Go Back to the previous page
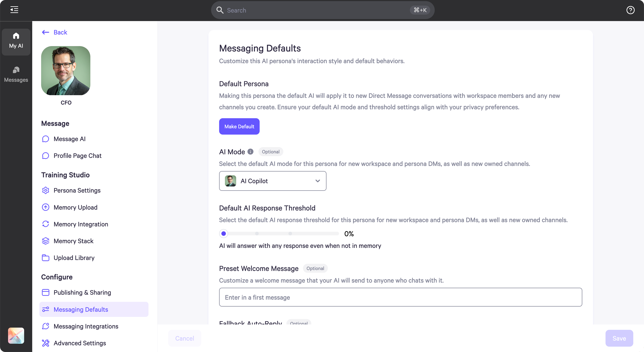 54,32
